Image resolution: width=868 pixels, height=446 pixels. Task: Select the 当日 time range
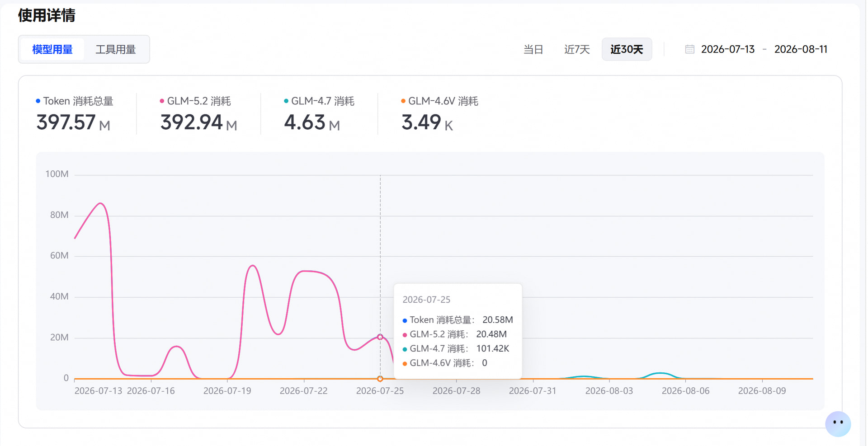tap(533, 49)
